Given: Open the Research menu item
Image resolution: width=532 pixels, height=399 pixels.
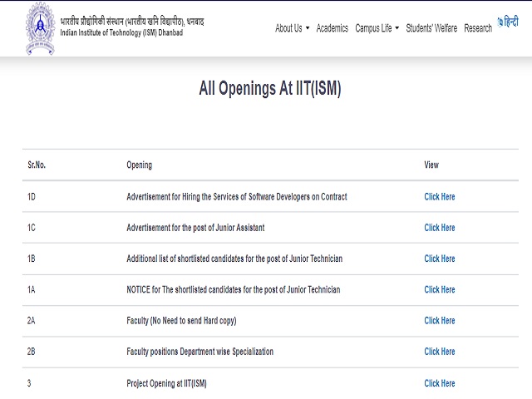Looking at the screenshot, I should [x=478, y=28].
